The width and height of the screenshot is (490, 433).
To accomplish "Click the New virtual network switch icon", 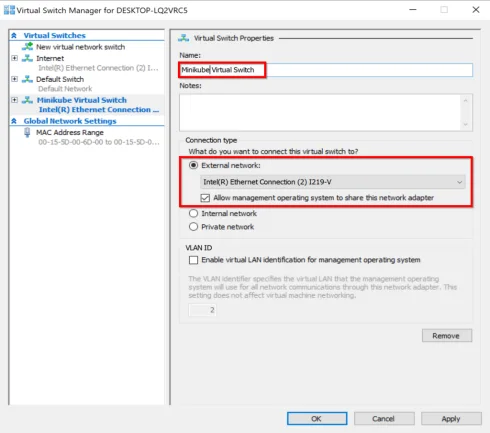I will [27, 47].
